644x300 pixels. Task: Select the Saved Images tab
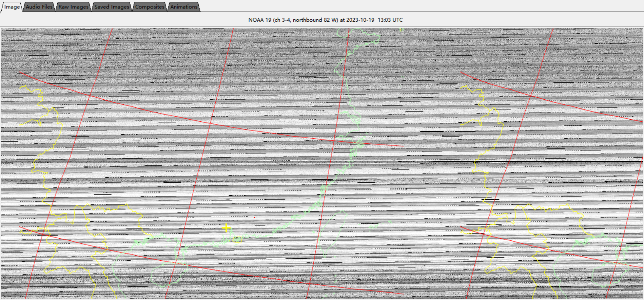112,7
